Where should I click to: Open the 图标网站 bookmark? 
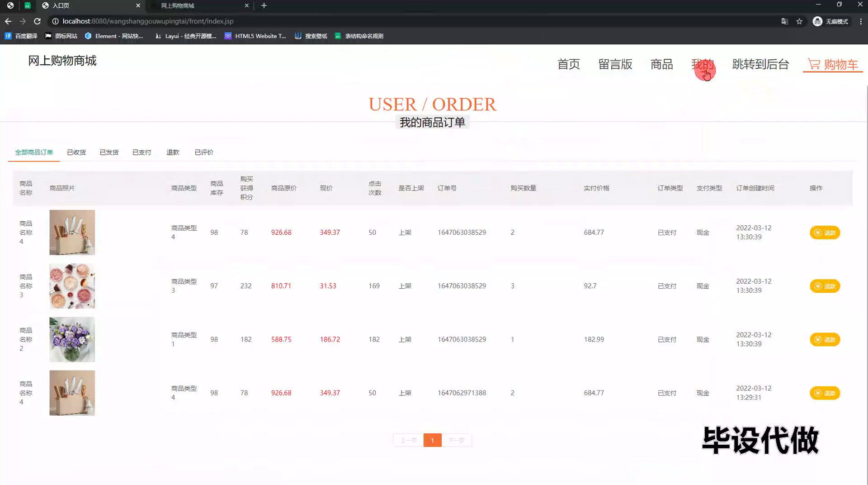pyautogui.click(x=61, y=36)
